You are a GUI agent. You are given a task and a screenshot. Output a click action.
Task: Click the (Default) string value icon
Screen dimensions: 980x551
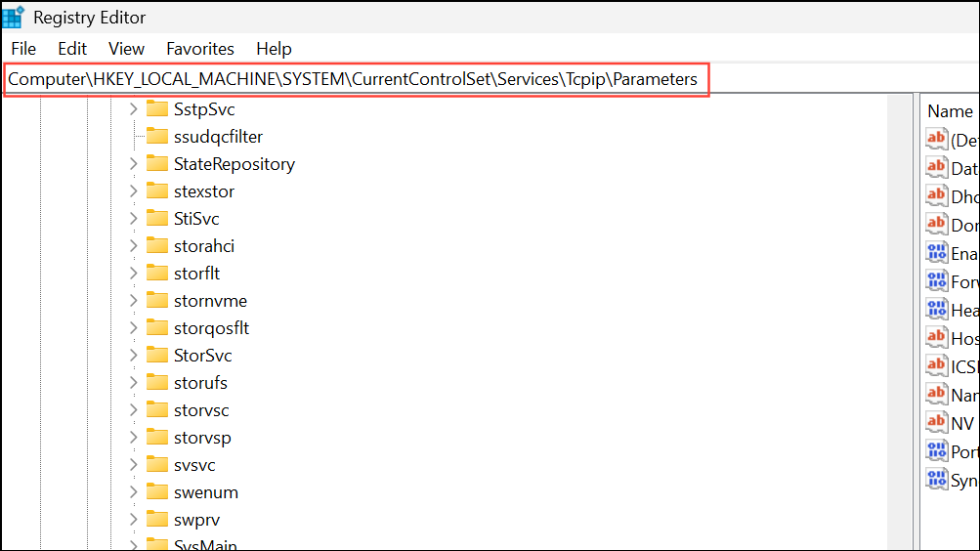[x=937, y=140]
